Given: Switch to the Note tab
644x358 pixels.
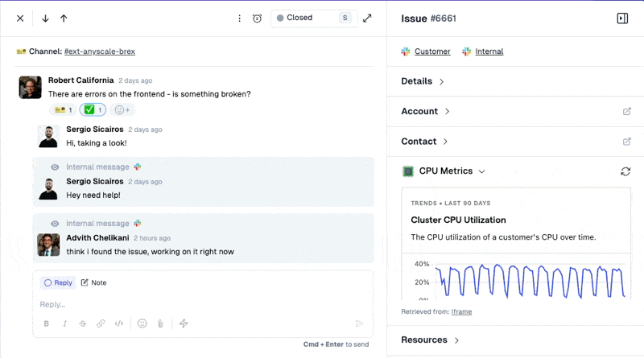Looking at the screenshot, I should pyautogui.click(x=93, y=282).
